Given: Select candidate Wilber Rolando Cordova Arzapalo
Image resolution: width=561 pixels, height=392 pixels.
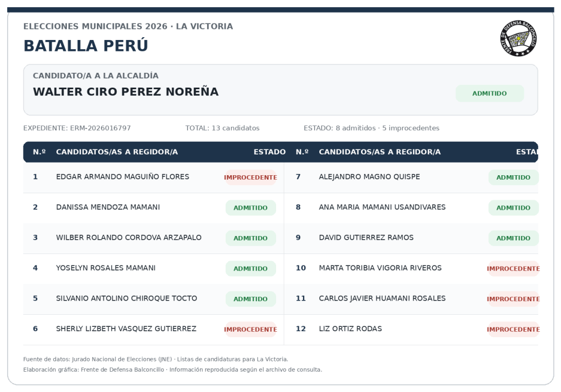Looking at the screenshot, I should (x=129, y=238).
